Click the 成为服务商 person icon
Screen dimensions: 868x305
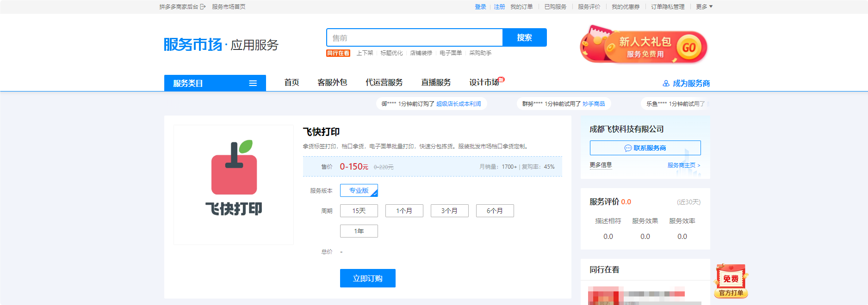tap(666, 84)
